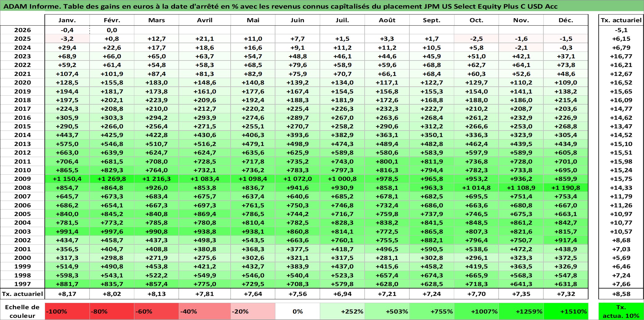Image resolution: width=644 pixels, height=320 pixels.
Task: Select the Janv. column actuarial rate +8,17
Action: point(67,294)
